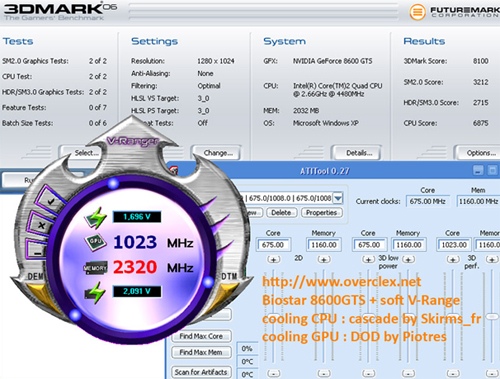The image size is (500, 379).
Task: Click the 3DMark Score value 8100
Action: [480, 61]
